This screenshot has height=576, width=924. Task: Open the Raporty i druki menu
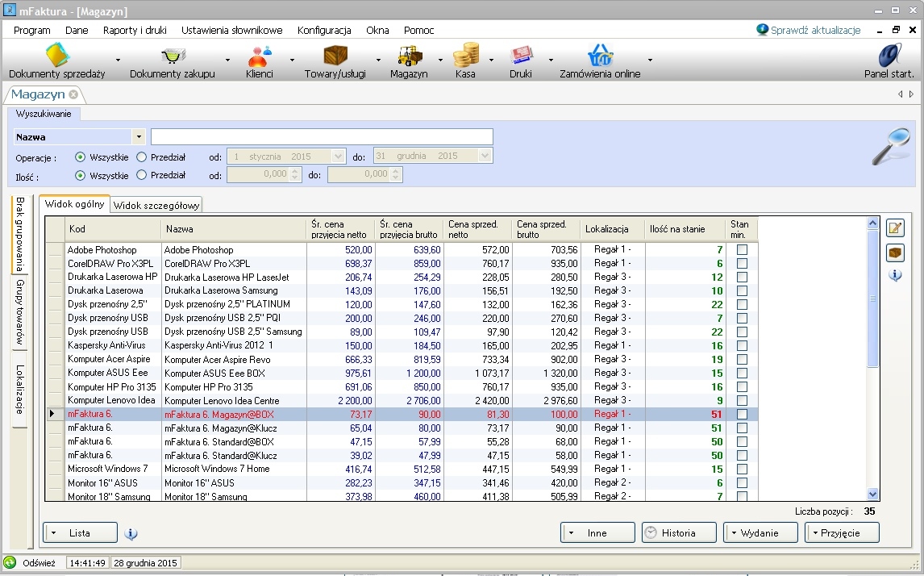(x=135, y=31)
